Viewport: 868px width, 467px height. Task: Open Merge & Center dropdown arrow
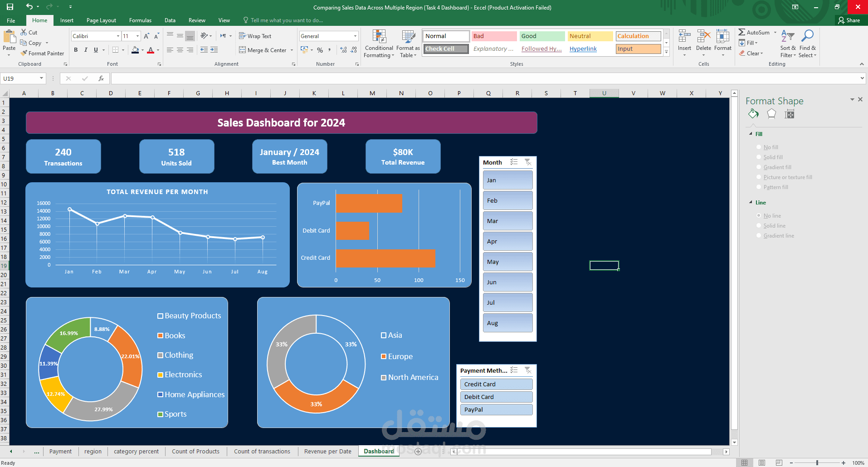point(292,50)
